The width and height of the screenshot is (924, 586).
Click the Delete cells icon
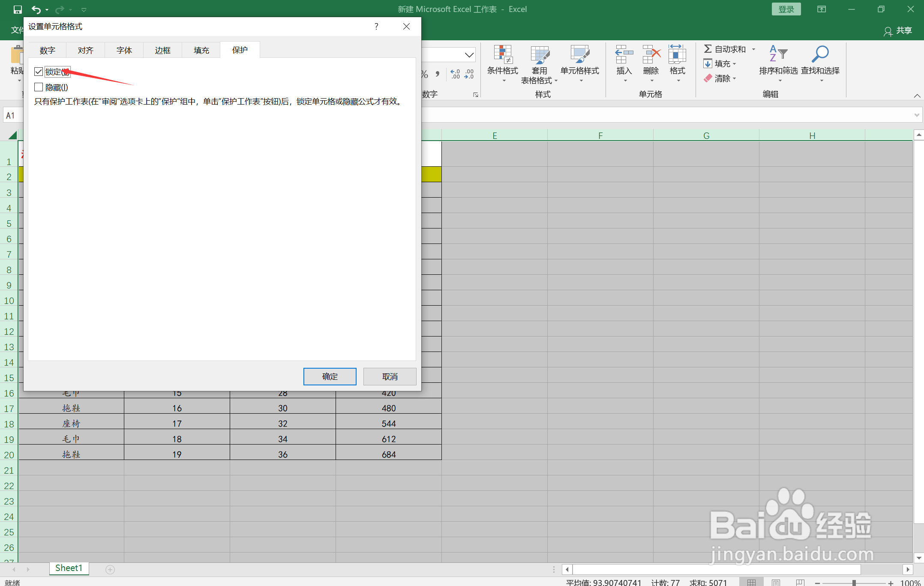(651, 55)
